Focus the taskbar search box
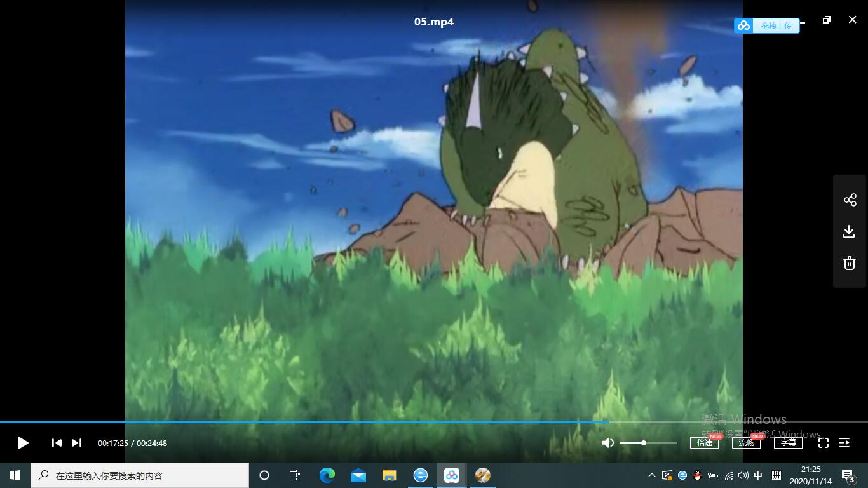 point(140,475)
